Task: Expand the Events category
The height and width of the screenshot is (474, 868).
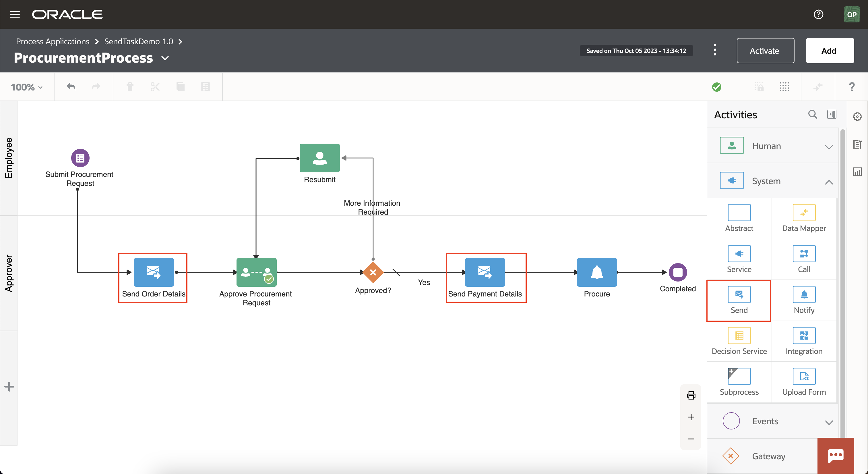Action: tap(830, 422)
